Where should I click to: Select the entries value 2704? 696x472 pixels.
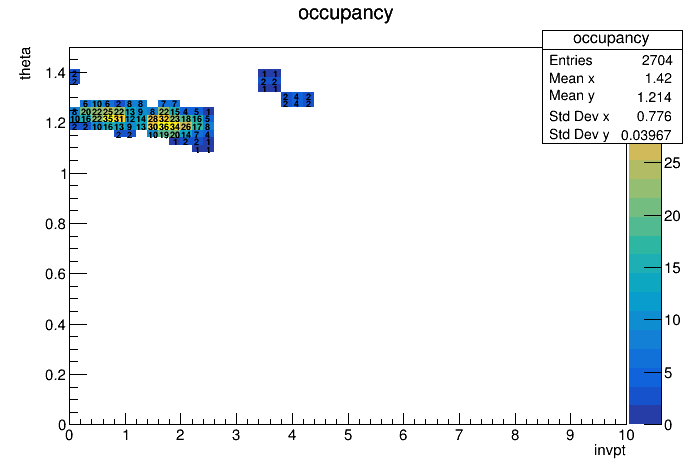point(657,60)
